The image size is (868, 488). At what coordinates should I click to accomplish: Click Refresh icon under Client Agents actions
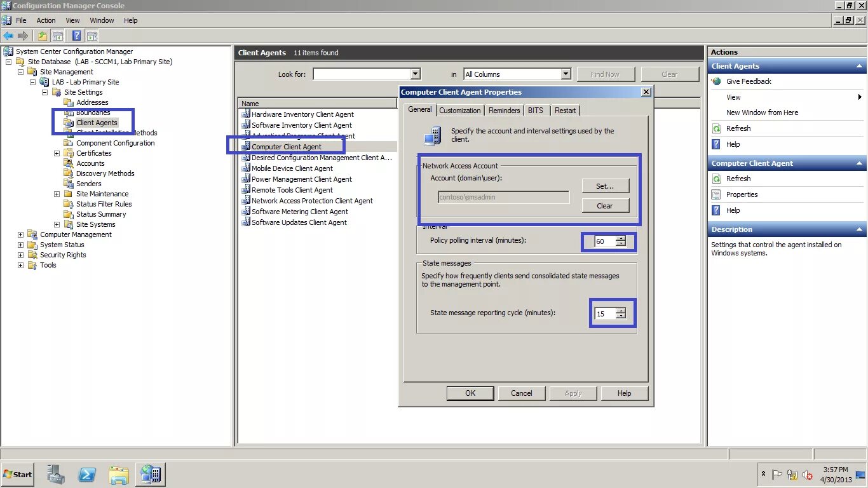tap(716, 128)
